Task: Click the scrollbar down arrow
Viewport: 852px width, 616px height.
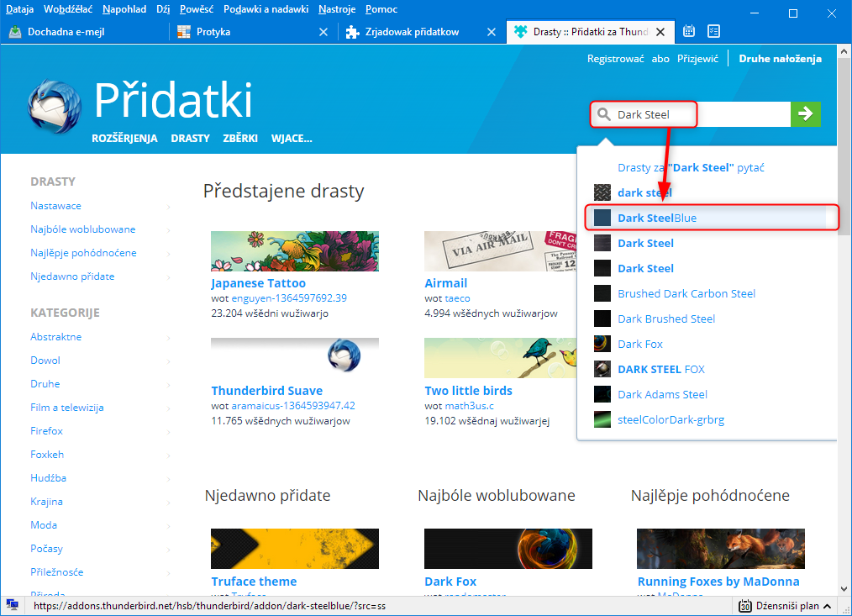Action: (x=844, y=589)
